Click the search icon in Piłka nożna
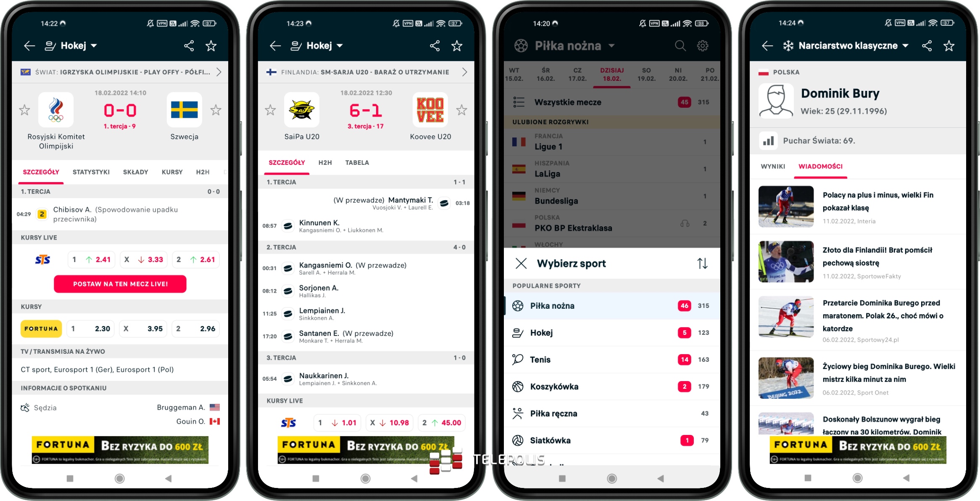Viewport: 980px width, 501px height. pos(679,45)
